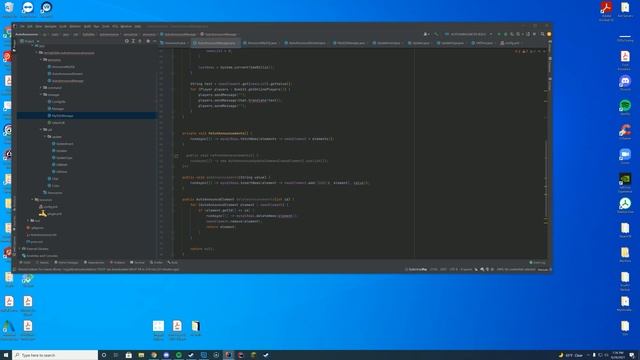Open the Code menu
The height and width of the screenshot is (360, 640).
tap(63, 26)
